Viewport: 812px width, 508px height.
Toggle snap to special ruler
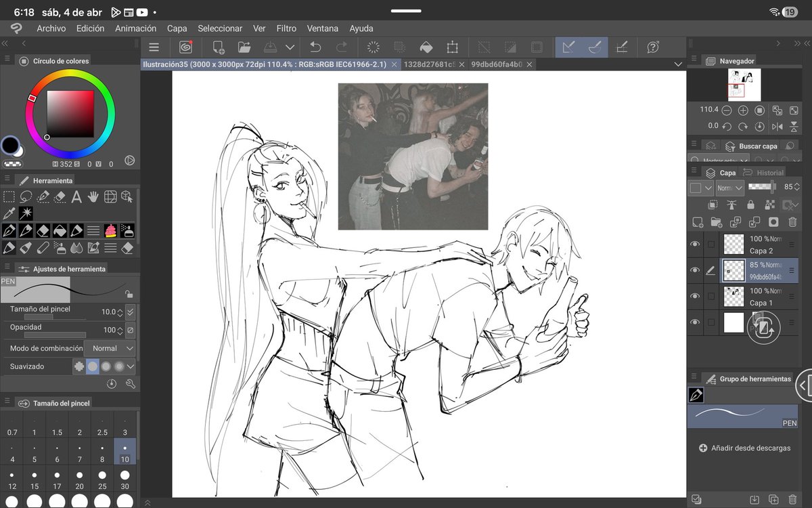coord(595,47)
